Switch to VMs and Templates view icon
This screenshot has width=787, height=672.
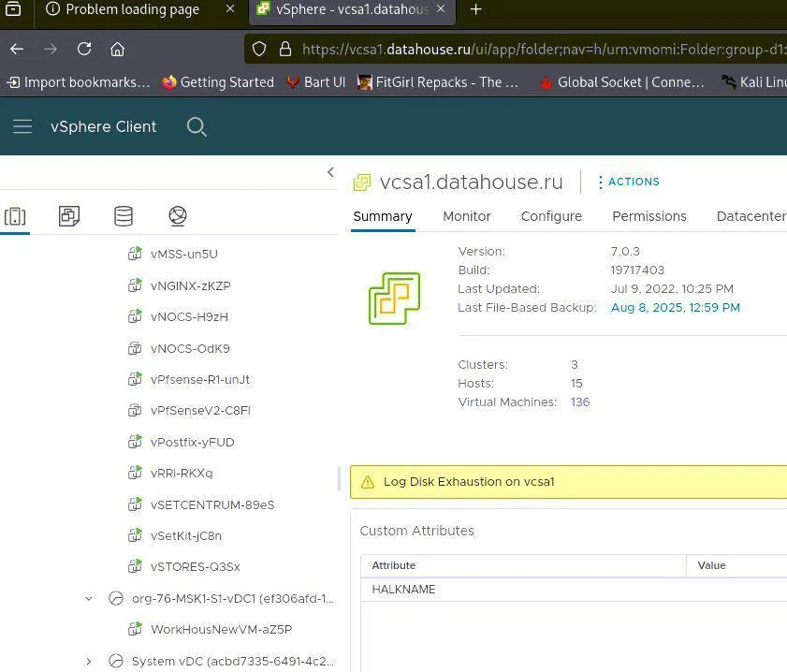(x=69, y=216)
